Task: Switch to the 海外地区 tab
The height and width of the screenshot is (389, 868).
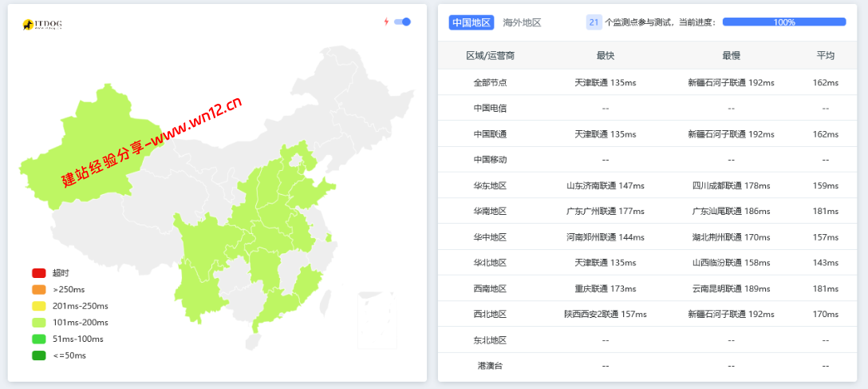Action: tap(522, 22)
